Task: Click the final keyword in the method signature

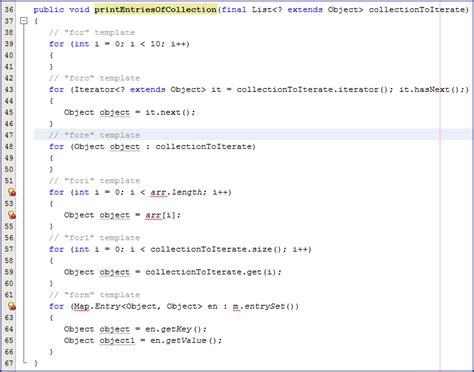Action: (234, 10)
